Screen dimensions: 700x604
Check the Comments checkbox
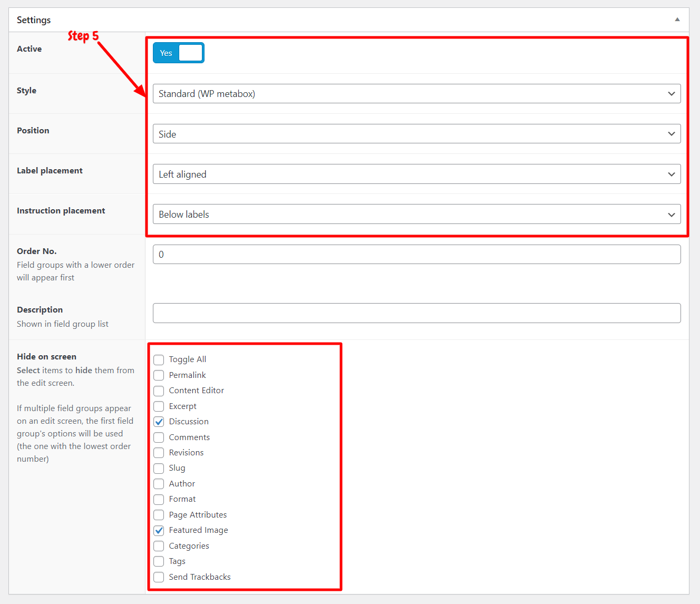(159, 437)
